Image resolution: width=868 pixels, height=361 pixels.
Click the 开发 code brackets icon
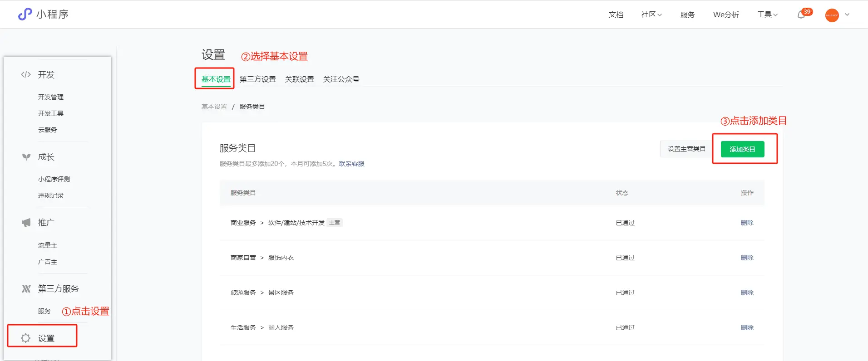pos(26,74)
